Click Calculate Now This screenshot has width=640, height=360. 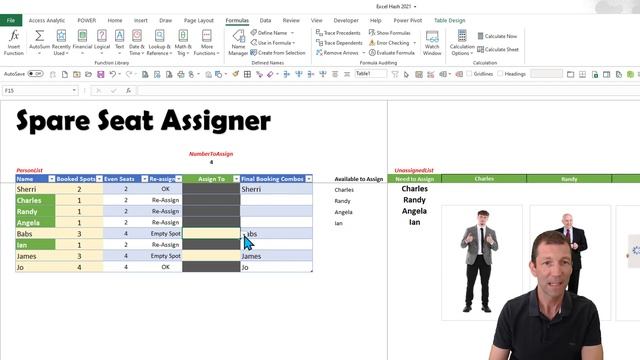[x=497, y=36]
